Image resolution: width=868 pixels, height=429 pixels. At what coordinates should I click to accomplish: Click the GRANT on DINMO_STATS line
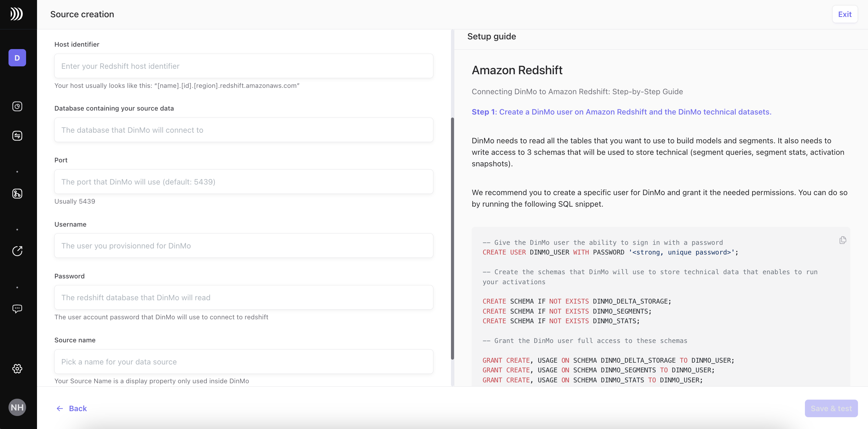tap(592, 380)
